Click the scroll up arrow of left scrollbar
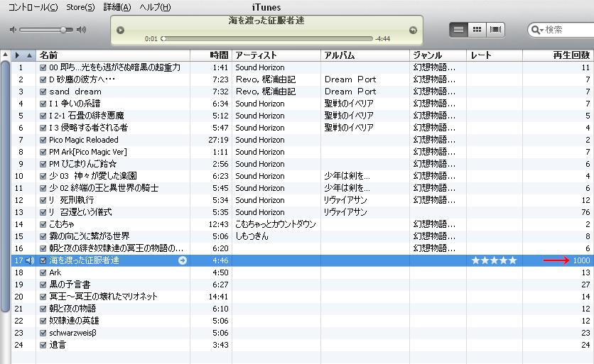This screenshot has width=594, height=364. pyautogui.click(x=5, y=55)
